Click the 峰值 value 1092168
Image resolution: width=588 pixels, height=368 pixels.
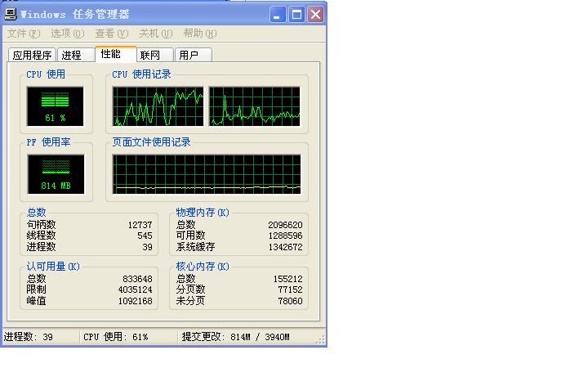point(135,301)
